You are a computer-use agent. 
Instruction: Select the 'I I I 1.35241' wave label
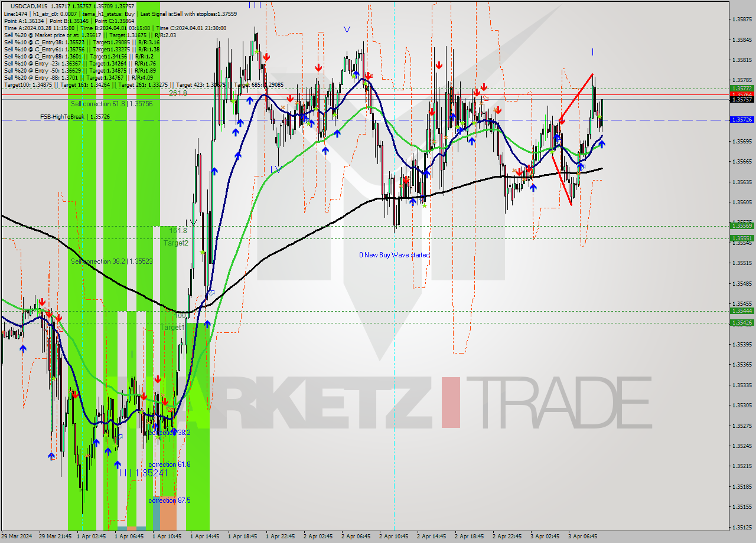144,473
